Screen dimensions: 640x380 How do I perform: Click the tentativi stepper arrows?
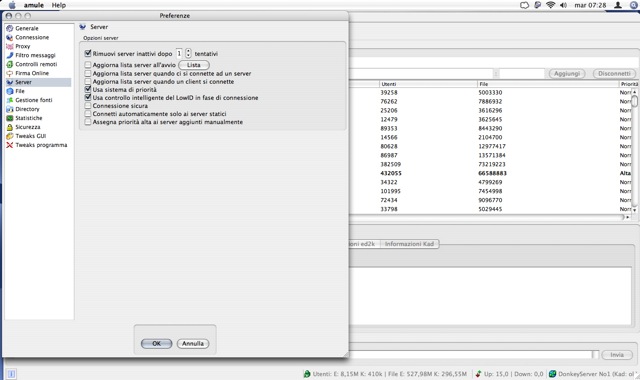[x=188, y=53]
